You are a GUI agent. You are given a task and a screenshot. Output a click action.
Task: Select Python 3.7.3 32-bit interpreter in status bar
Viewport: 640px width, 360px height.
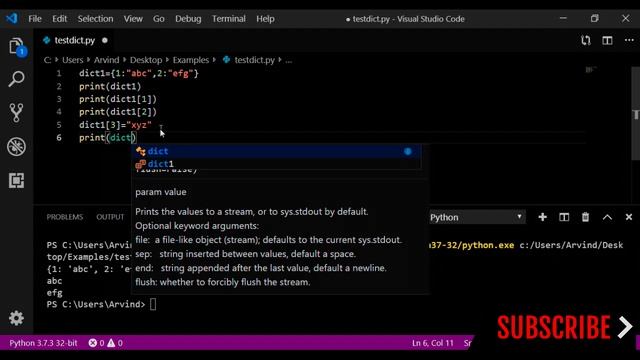(x=43, y=343)
